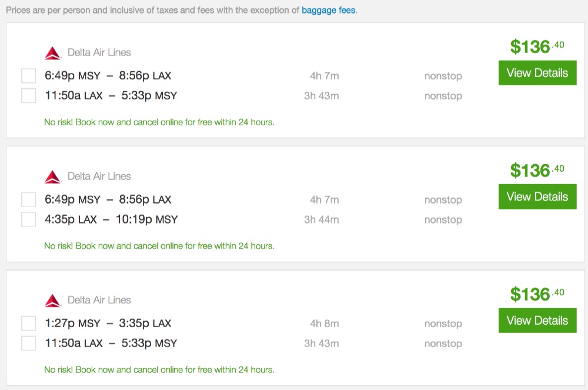
Task: Open View Details for the 4:35p return itinerary
Action: tap(537, 196)
